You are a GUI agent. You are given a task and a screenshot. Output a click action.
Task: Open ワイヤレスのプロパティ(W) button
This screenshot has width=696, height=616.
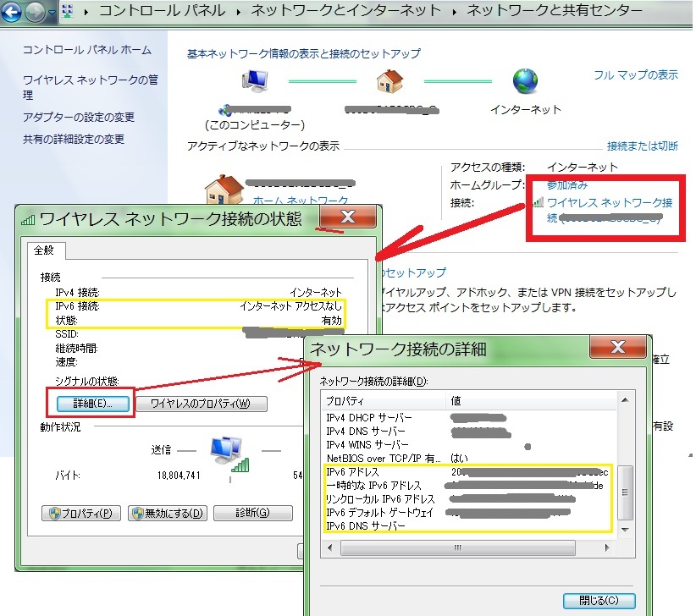(201, 404)
